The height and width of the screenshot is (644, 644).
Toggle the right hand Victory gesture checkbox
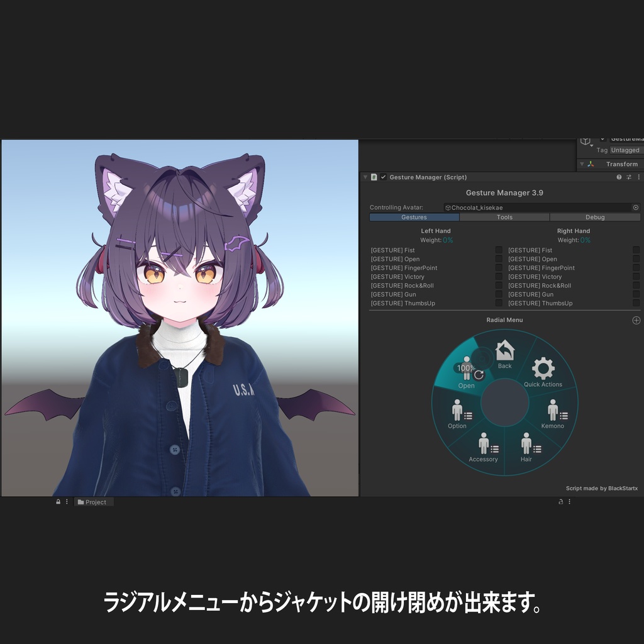click(x=635, y=277)
